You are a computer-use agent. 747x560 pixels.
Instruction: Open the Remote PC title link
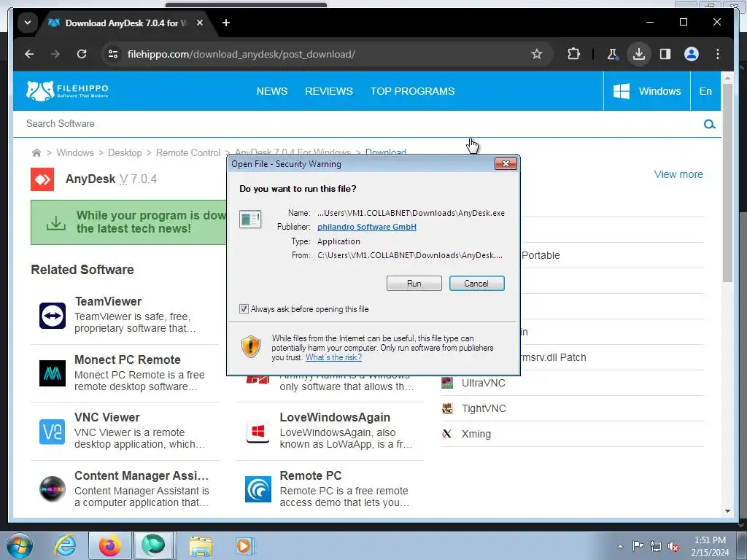311,475
